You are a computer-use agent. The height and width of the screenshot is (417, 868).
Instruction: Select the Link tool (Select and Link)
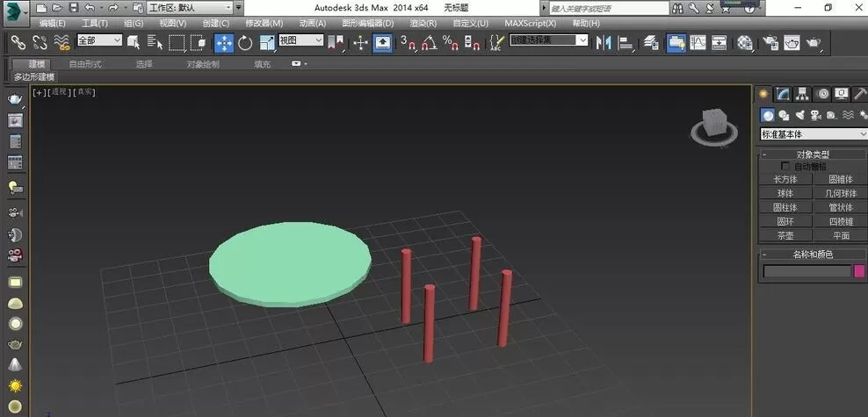(x=18, y=42)
